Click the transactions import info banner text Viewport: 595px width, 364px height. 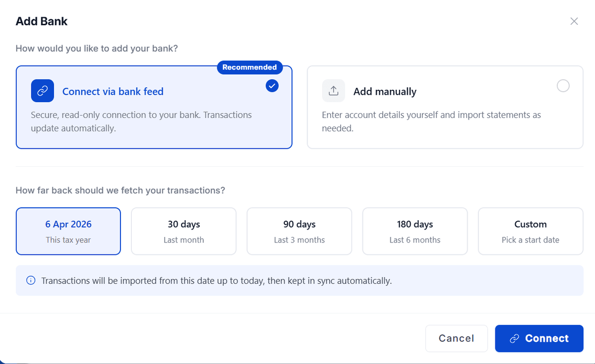[x=217, y=281]
